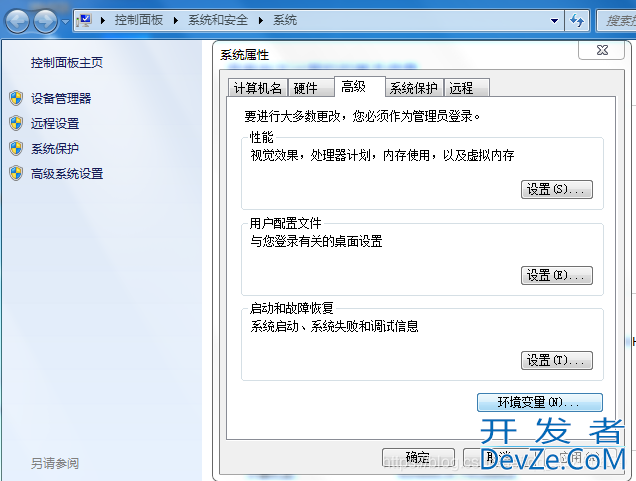
Task: Open the 控制面板主页 link
Action: (67, 62)
